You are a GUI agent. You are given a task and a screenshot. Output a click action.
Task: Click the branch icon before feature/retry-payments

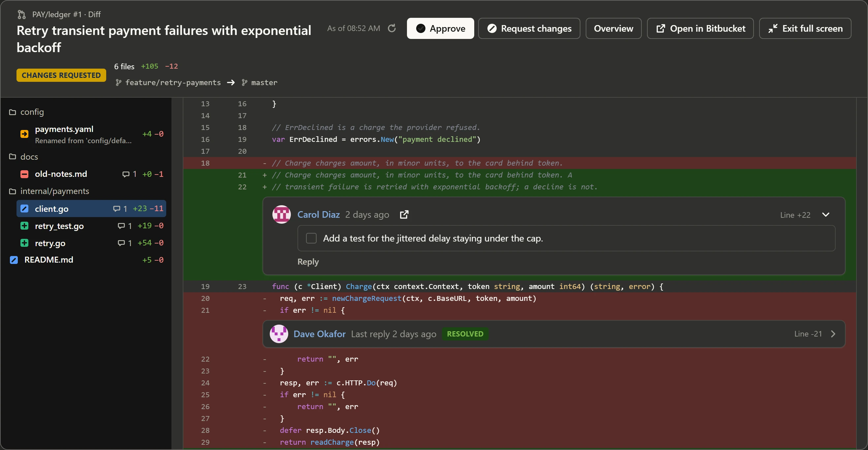(x=118, y=82)
